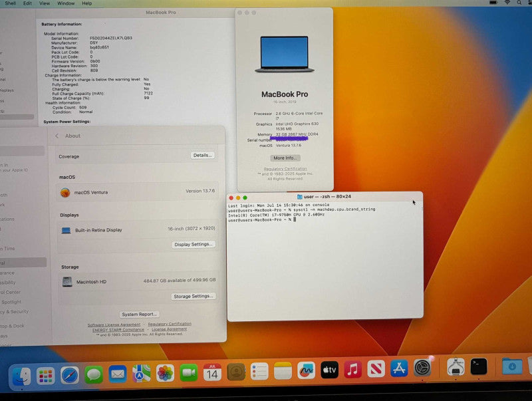Open the Help menu
The image size is (532, 401).
coord(87,3)
